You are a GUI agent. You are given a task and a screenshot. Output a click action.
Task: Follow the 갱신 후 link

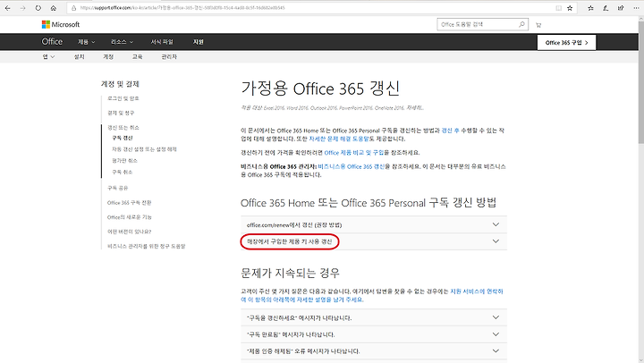pyautogui.click(x=450, y=131)
